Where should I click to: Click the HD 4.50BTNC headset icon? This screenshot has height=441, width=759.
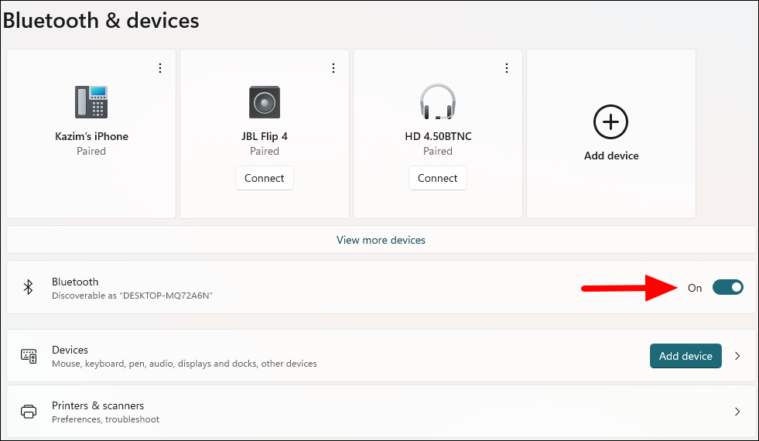pos(438,102)
